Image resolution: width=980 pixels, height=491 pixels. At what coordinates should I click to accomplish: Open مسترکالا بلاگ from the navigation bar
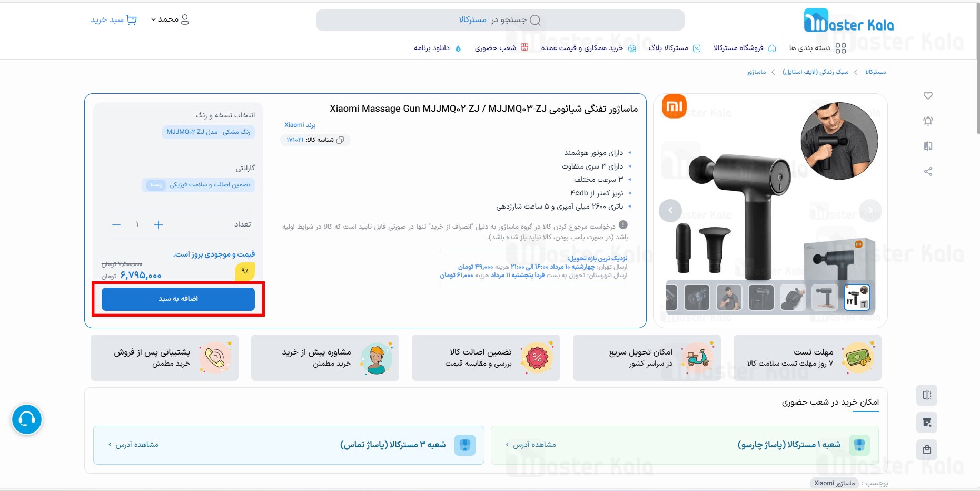tap(674, 48)
